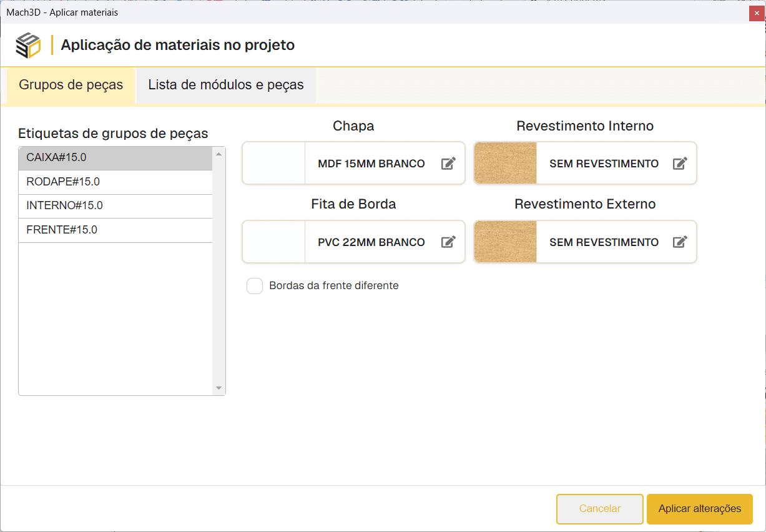The height and width of the screenshot is (532, 766).
Task: Click the Mach3D logo icon
Action: pos(28,46)
